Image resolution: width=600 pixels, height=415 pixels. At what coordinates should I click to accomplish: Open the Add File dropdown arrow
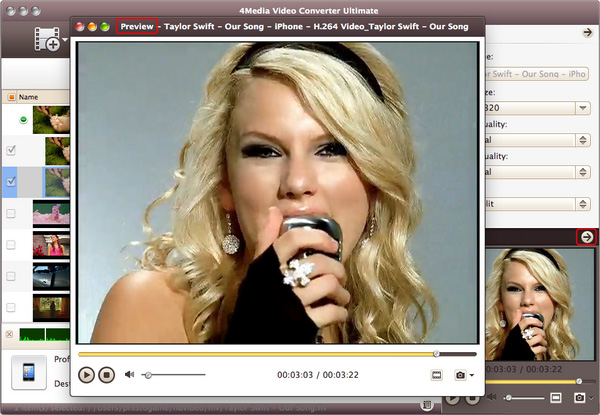click(65, 42)
